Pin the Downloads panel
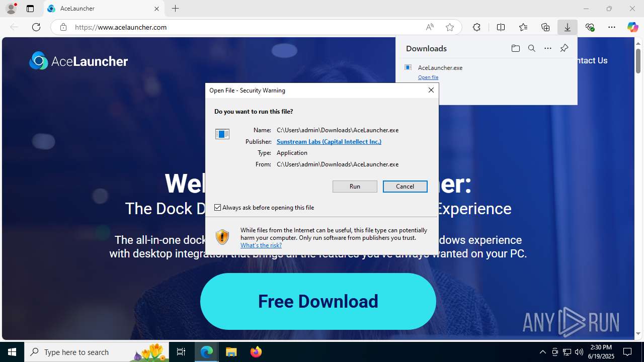Screen dimensions: 644x362 (564, 48)
